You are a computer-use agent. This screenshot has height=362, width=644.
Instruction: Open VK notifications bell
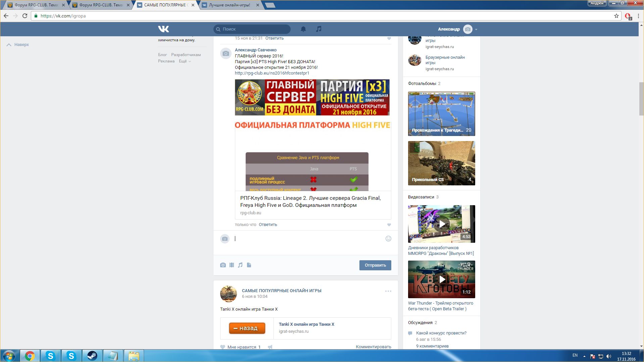(303, 29)
